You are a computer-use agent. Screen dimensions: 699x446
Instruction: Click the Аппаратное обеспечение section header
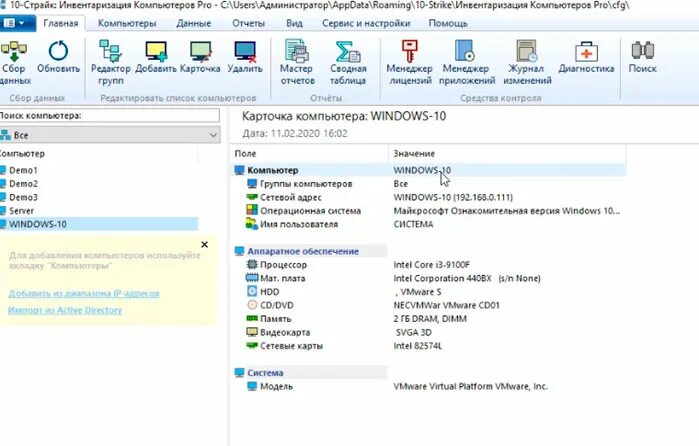tap(311, 251)
